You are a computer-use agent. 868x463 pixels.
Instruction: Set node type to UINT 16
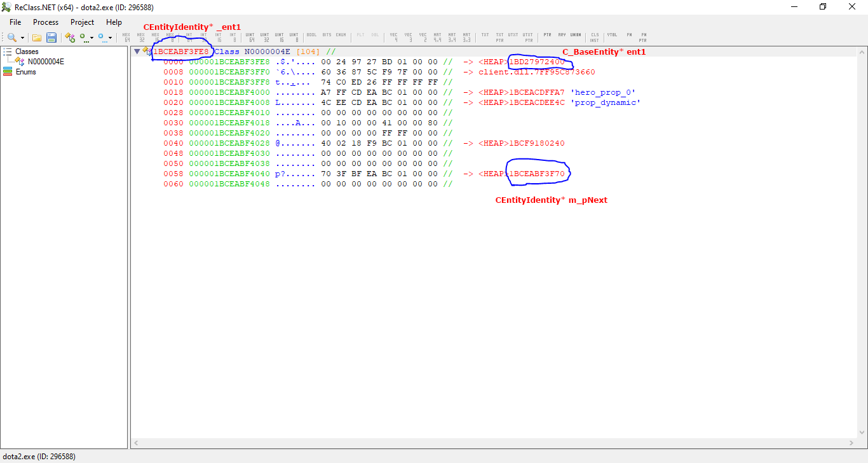(x=279, y=38)
